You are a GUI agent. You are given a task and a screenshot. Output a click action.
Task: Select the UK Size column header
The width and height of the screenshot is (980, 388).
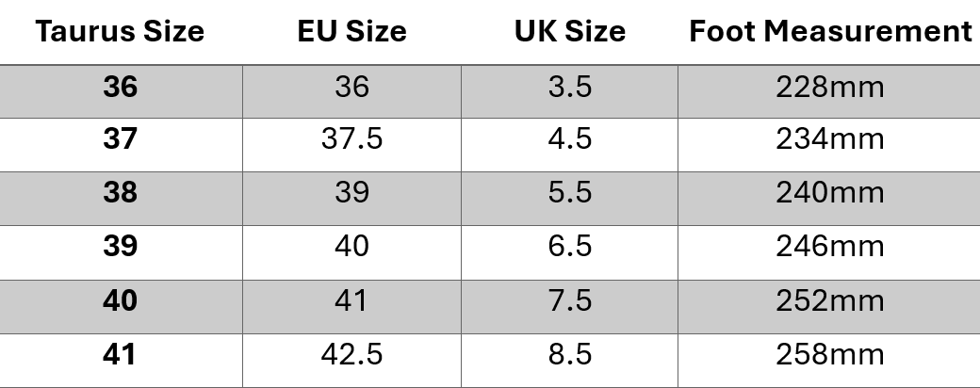point(569,32)
